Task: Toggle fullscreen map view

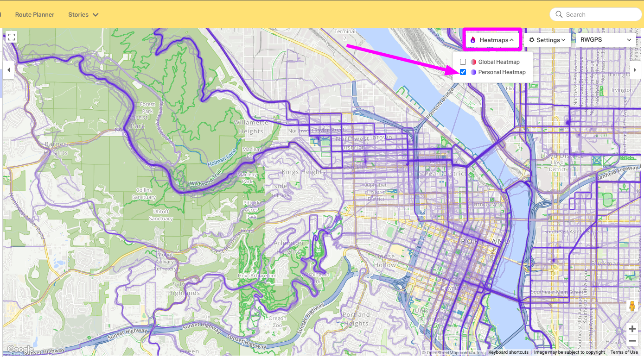Action: [x=12, y=37]
